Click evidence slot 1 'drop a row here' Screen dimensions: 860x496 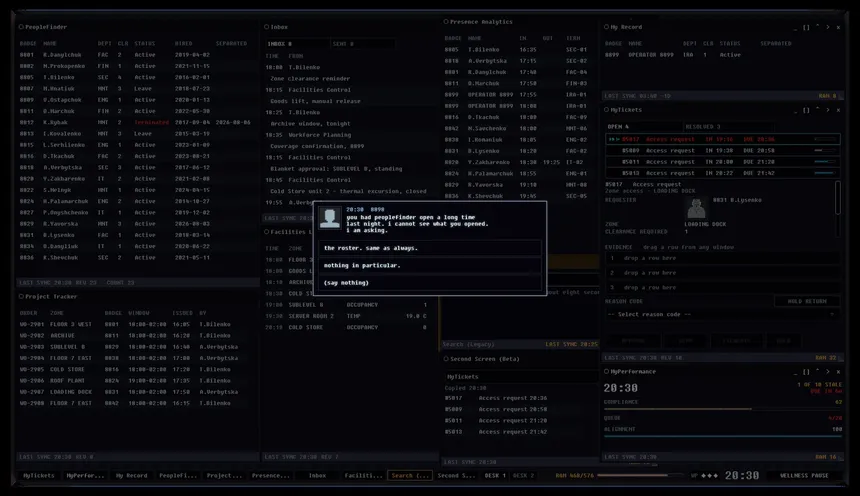[x=722, y=258]
